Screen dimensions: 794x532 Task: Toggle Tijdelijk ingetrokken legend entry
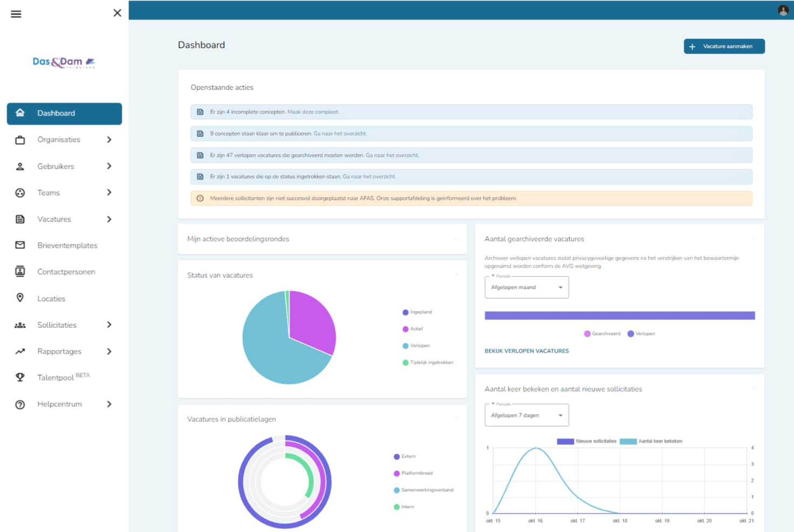coord(428,363)
